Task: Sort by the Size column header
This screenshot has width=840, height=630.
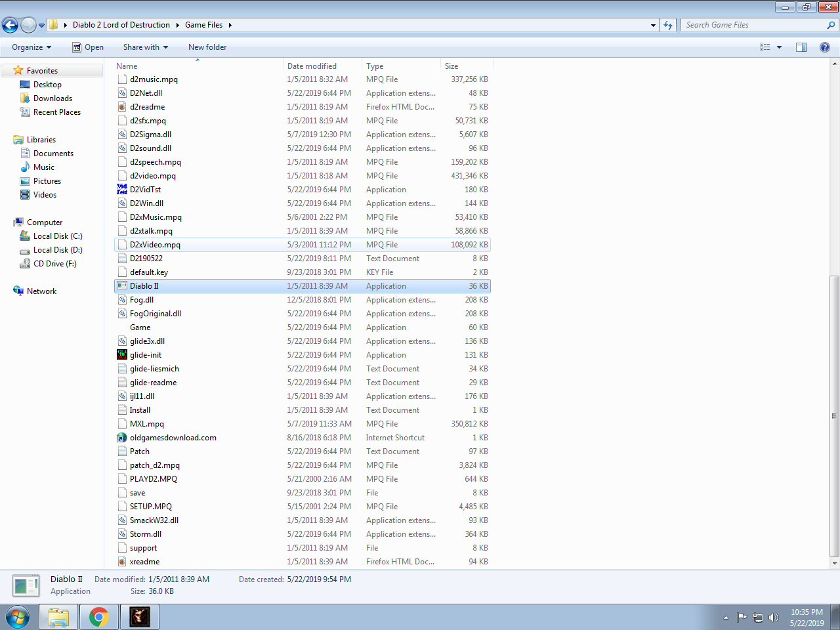Action: pos(467,66)
